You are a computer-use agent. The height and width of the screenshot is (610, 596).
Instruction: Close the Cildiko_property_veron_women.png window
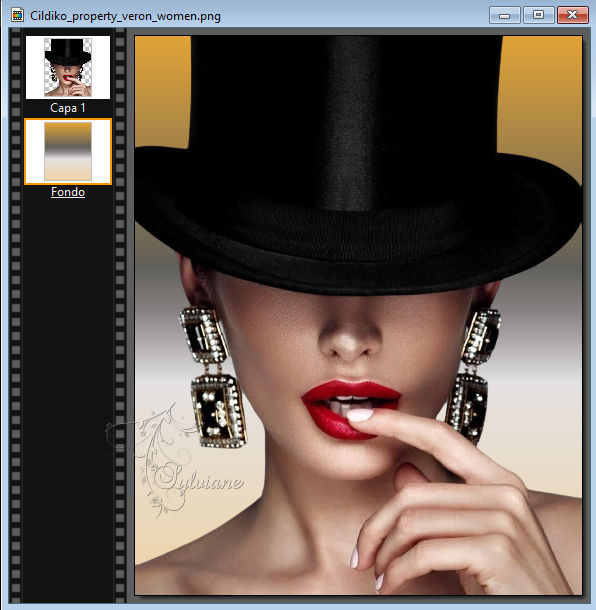(x=572, y=15)
